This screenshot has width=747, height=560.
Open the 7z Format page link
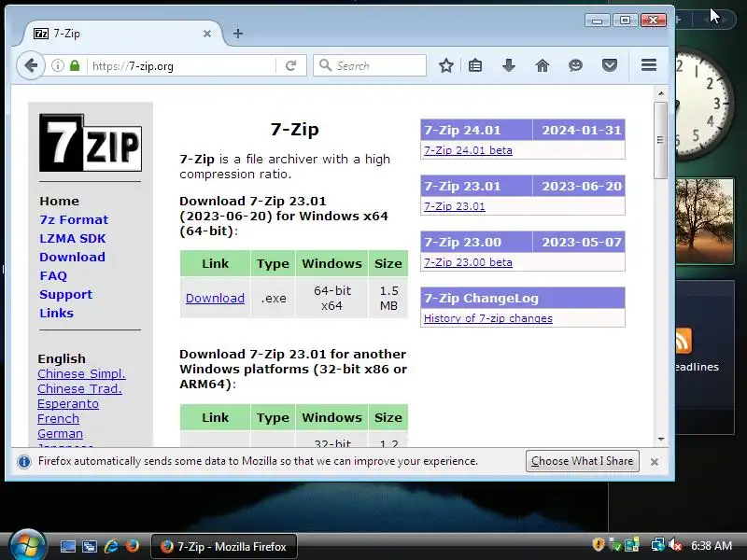[74, 219]
